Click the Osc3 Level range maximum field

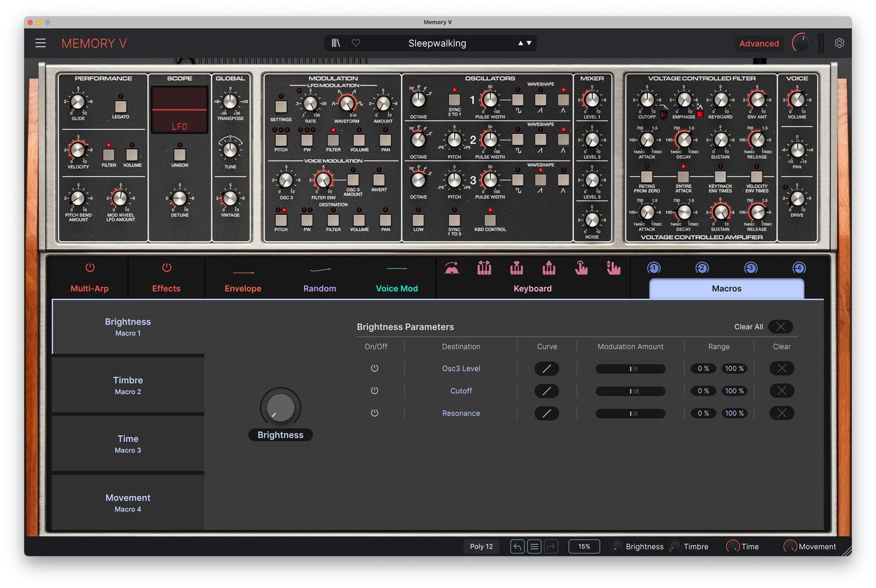pyautogui.click(x=734, y=369)
